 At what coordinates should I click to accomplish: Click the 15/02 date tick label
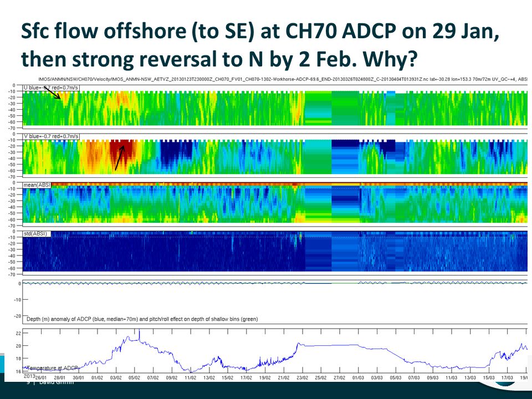[228, 377]
